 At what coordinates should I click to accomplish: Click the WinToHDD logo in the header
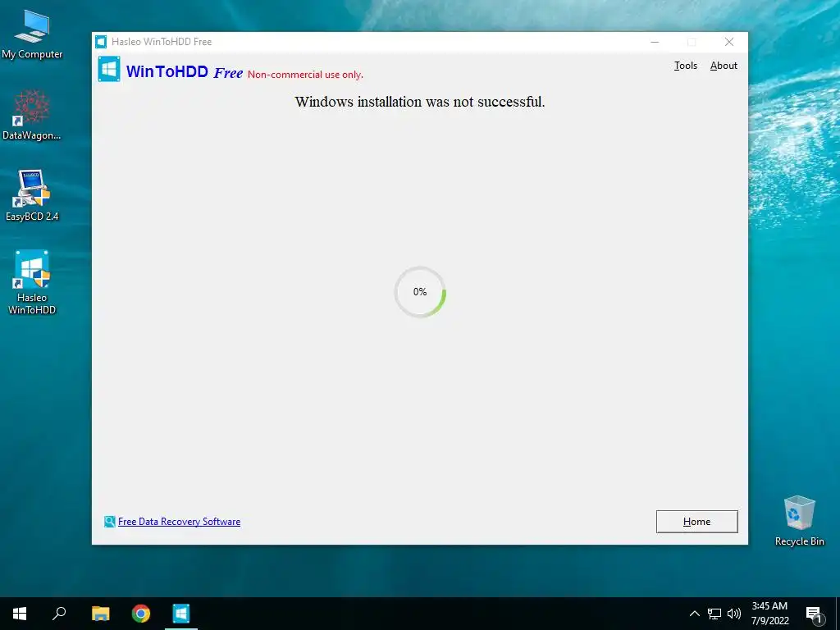109,69
